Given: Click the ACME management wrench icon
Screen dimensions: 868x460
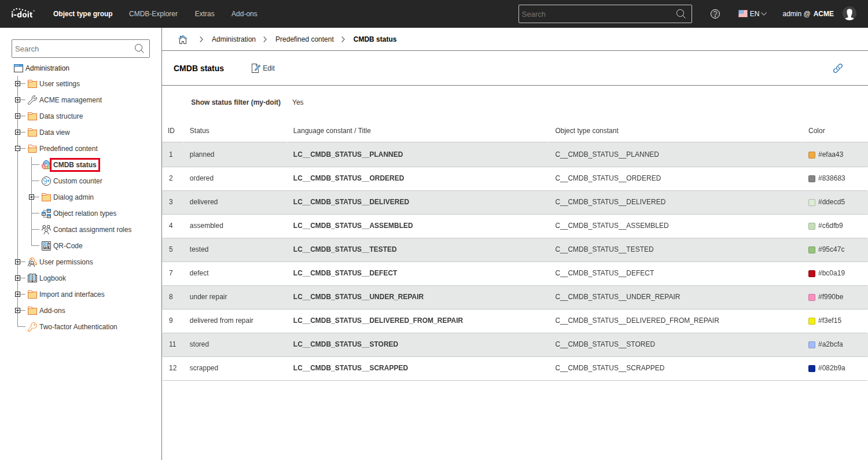Looking at the screenshot, I should click(32, 100).
